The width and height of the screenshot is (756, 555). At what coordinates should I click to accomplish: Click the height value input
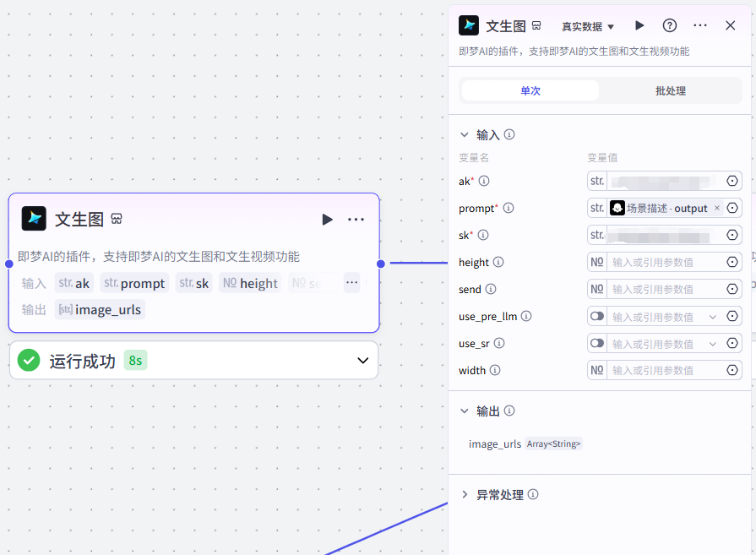coord(666,262)
